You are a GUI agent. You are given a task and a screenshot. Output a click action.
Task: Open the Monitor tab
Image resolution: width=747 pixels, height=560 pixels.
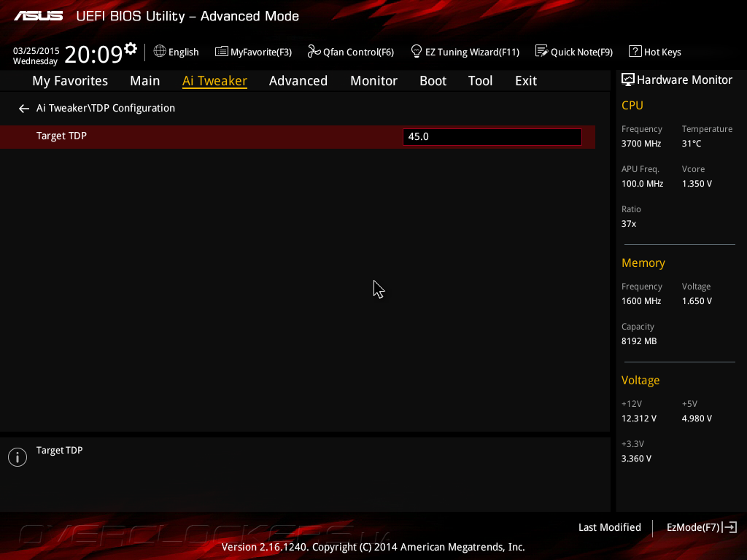374,81
